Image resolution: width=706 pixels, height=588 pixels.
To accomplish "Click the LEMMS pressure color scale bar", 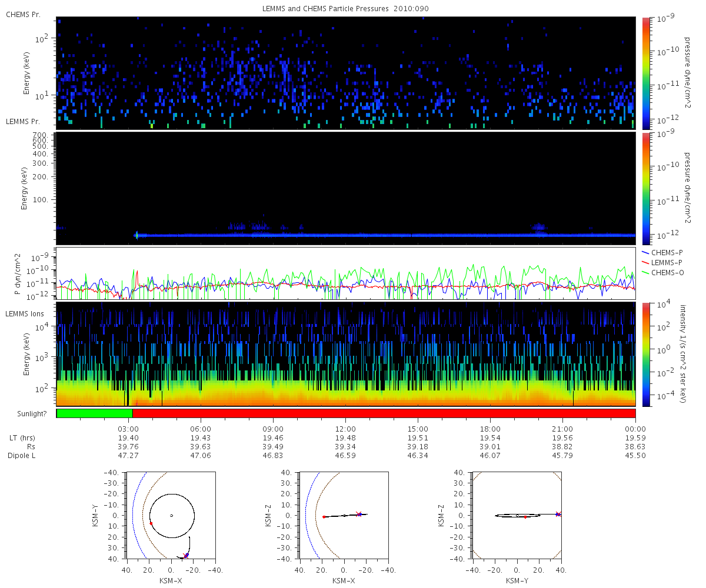I will click(645, 188).
